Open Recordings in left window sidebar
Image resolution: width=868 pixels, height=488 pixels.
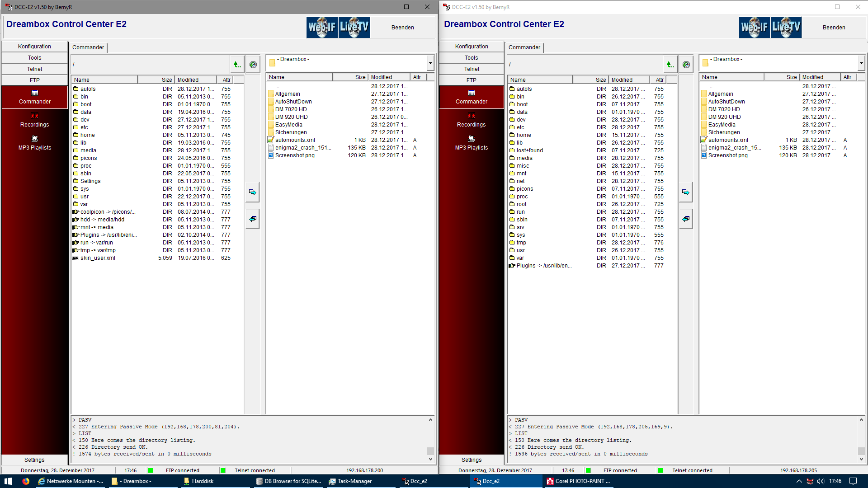(x=34, y=120)
